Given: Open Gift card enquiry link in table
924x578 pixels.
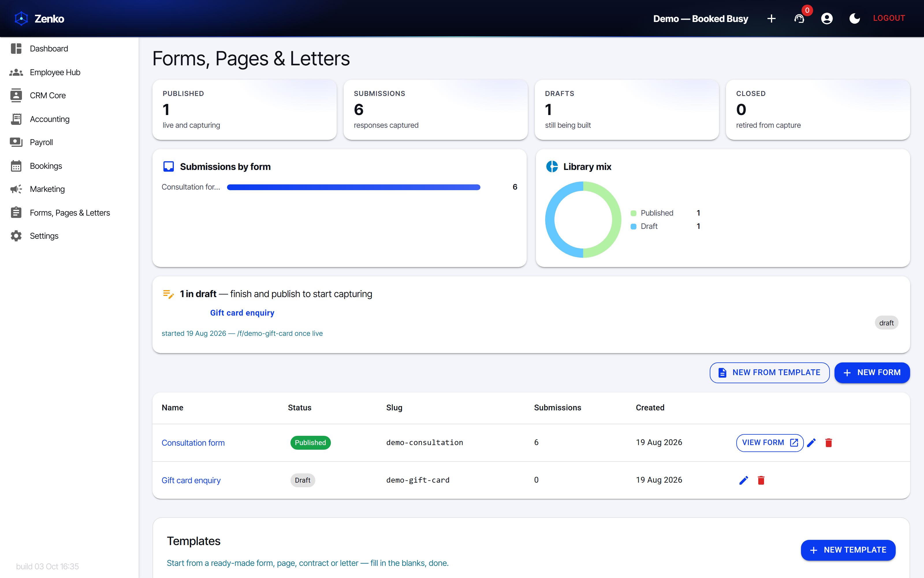Looking at the screenshot, I should pos(191,480).
